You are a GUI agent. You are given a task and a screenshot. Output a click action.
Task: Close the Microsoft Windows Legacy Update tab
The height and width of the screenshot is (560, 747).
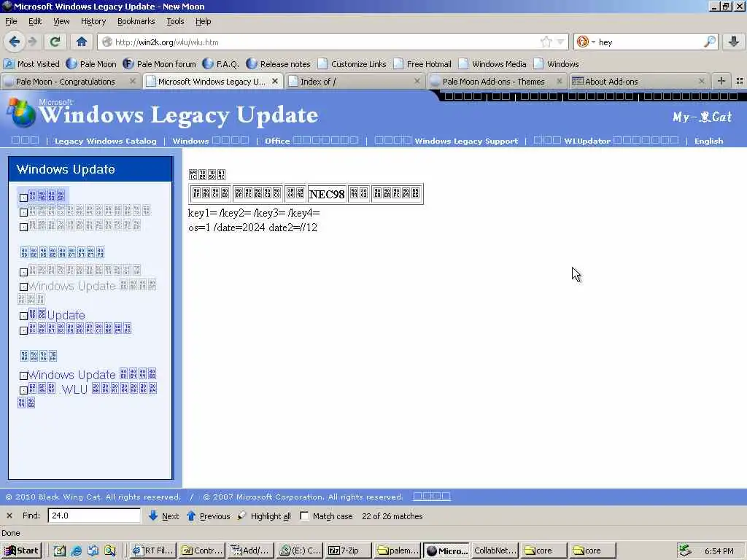275,82
